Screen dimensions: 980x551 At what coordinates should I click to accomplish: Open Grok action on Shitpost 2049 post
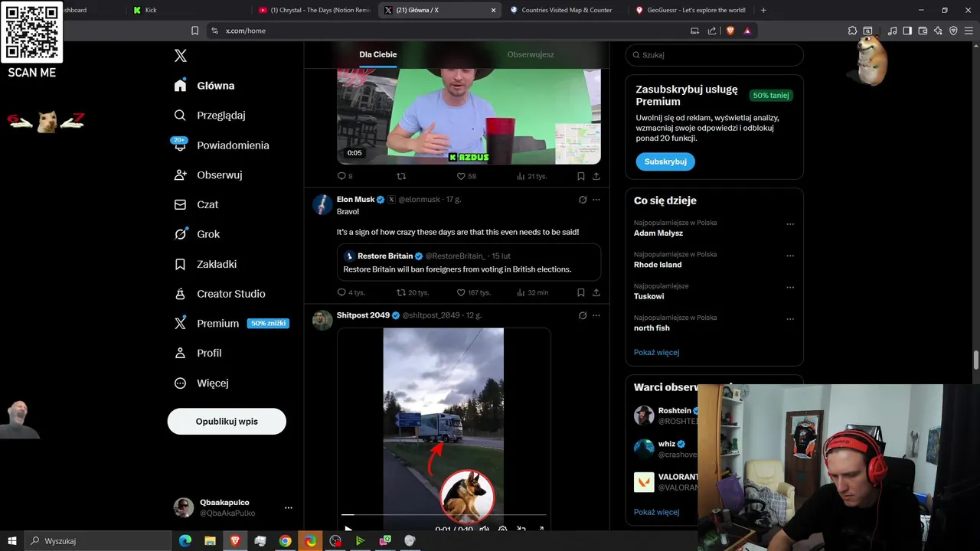click(583, 315)
